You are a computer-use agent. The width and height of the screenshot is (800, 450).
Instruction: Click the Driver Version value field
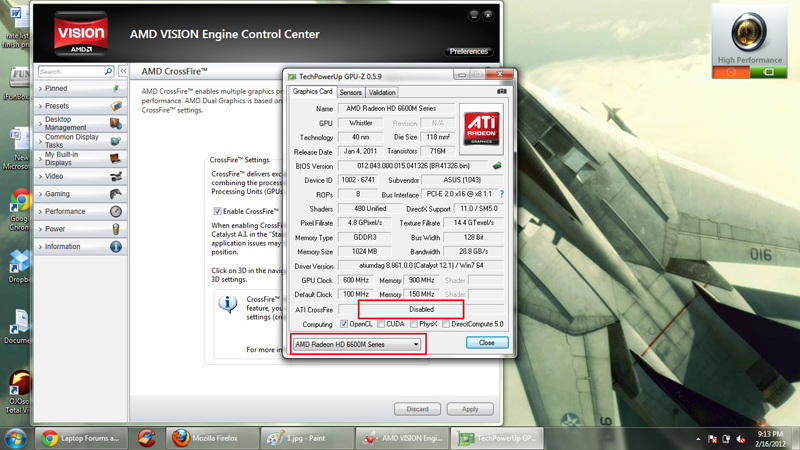pos(421,266)
